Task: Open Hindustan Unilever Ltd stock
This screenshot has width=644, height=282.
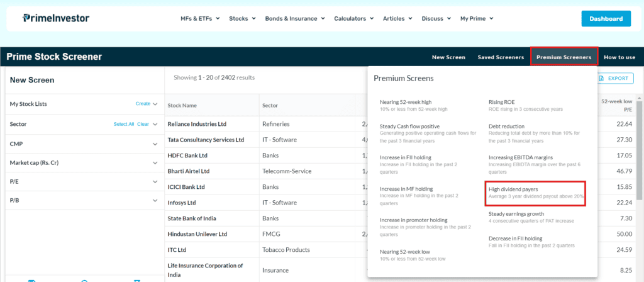Action: (197, 234)
